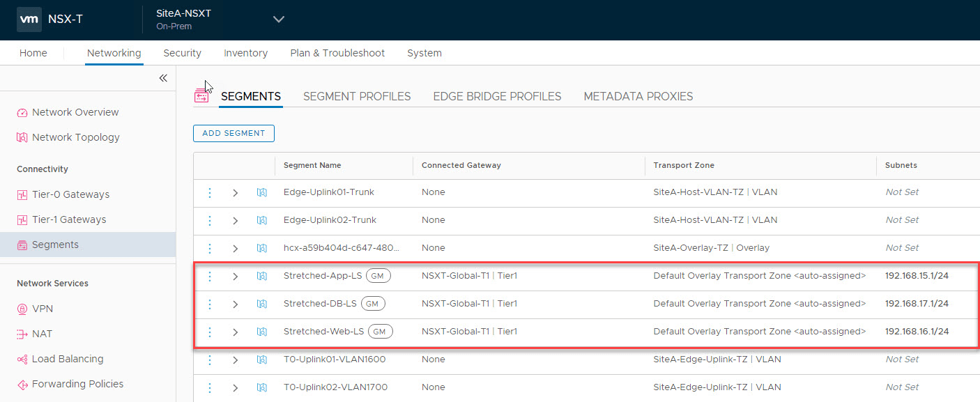980x402 pixels.
Task: View topology for Stretched-DB-LS segment
Action: [262, 304]
